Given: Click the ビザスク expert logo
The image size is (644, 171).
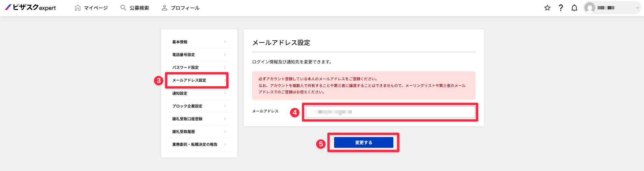Looking at the screenshot, I should point(30,7).
